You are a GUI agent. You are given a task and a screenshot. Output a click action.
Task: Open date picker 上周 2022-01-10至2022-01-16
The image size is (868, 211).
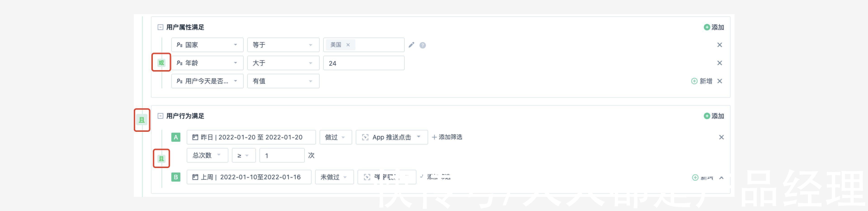[249, 177]
